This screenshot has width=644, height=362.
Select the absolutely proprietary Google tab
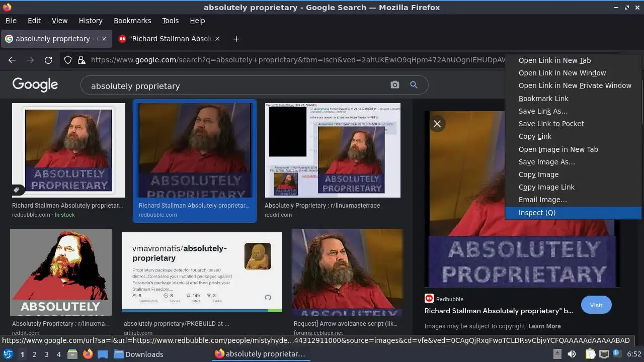click(56, 39)
